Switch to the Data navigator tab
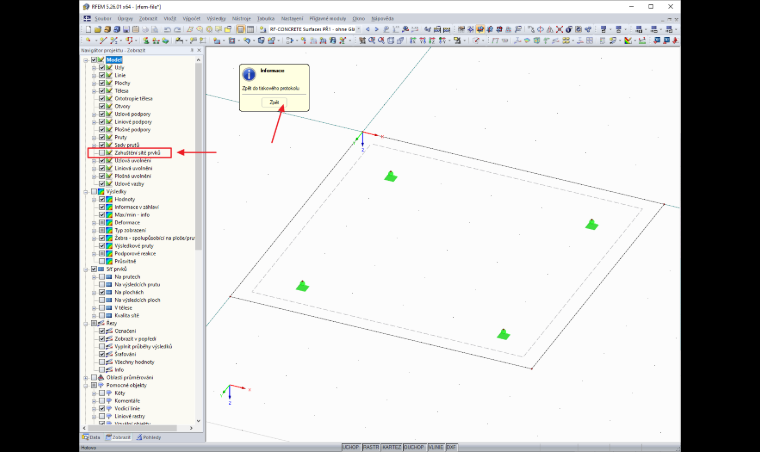Image resolution: width=760 pixels, height=452 pixels. 92,437
